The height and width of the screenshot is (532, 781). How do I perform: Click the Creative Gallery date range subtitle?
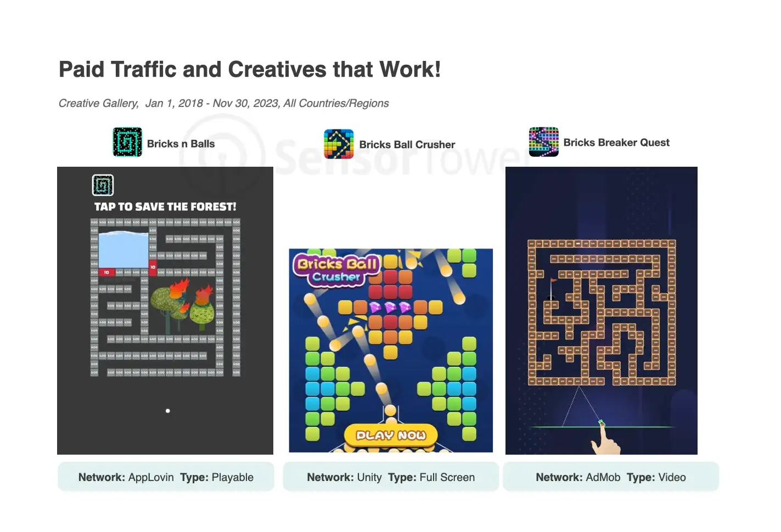click(x=224, y=103)
